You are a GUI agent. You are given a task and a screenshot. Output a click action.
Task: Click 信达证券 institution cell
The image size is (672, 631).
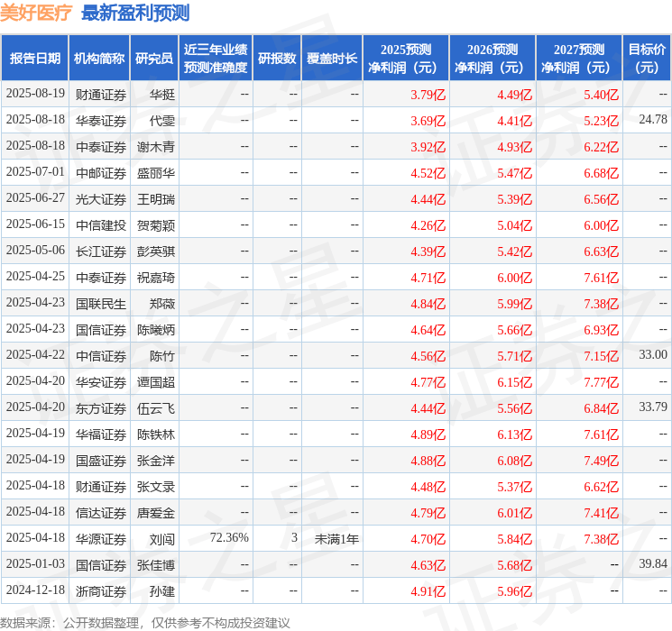tap(101, 512)
